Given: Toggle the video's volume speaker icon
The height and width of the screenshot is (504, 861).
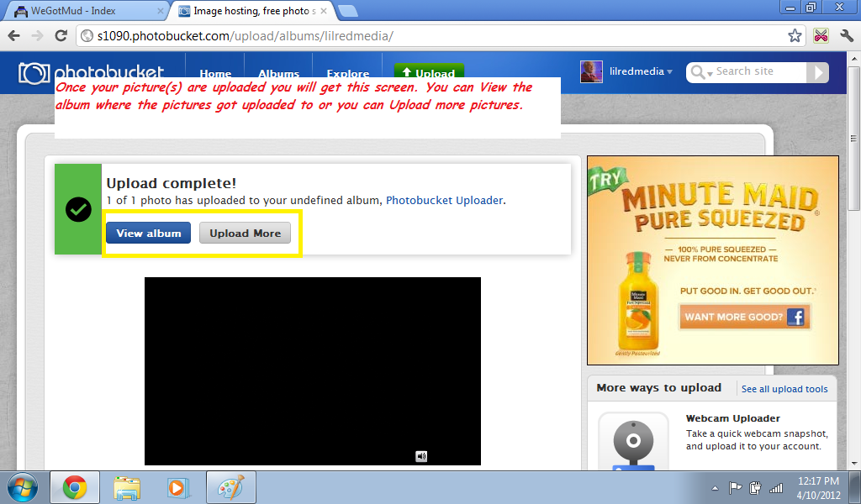Looking at the screenshot, I should [x=421, y=456].
